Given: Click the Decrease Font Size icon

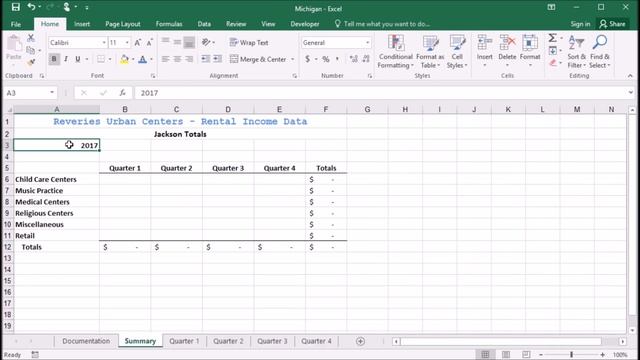Looking at the screenshot, I should click(x=149, y=42).
